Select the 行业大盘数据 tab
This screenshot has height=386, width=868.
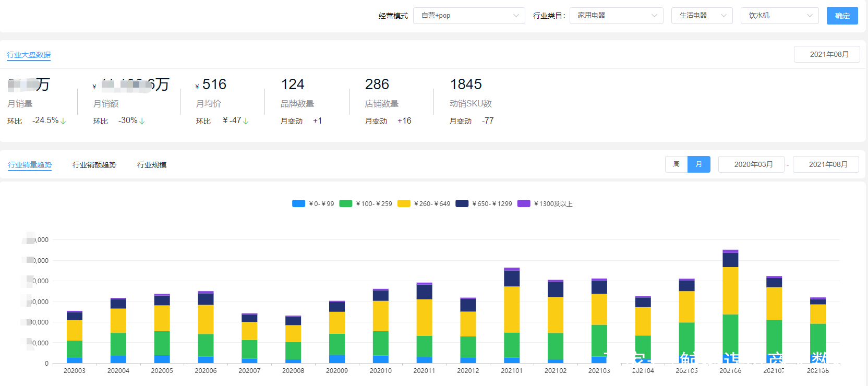29,55
